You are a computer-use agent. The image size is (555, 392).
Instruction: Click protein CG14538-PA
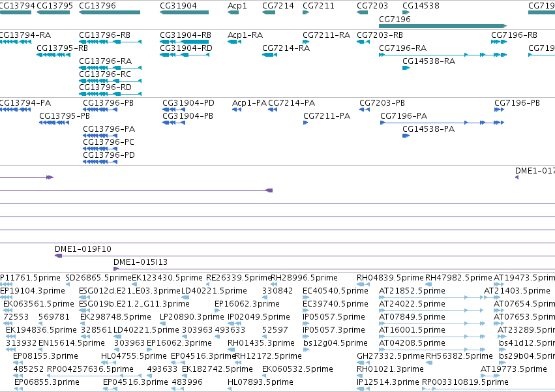(406, 136)
